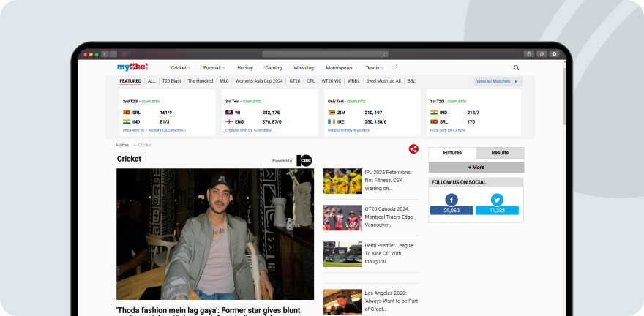Switch to the Results tab
This screenshot has width=644, height=316.
(x=501, y=153)
